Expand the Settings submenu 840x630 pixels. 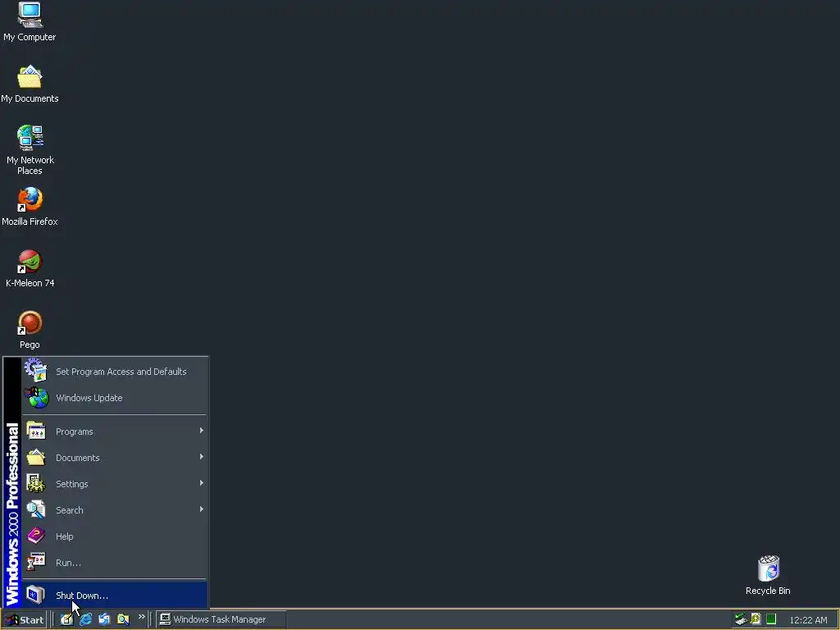point(115,484)
